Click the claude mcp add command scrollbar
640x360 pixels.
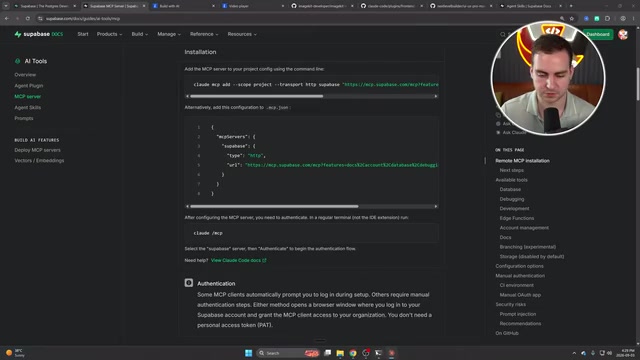(256, 96)
